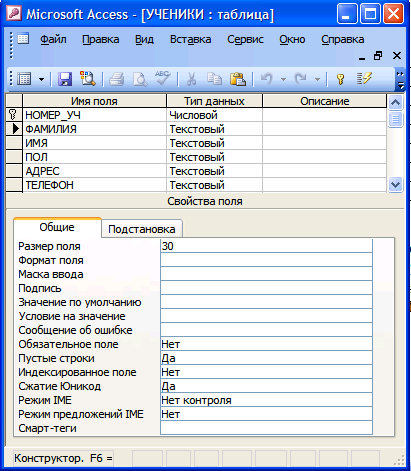The width and height of the screenshot is (411, 471).
Task: Open Print Preview from toolbar
Action: pos(140,79)
